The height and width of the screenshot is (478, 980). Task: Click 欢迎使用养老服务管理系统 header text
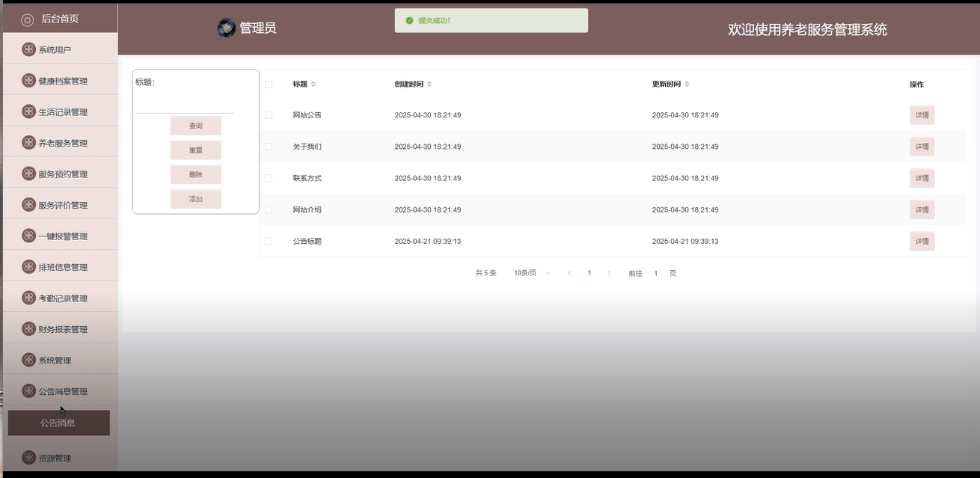[x=808, y=29]
